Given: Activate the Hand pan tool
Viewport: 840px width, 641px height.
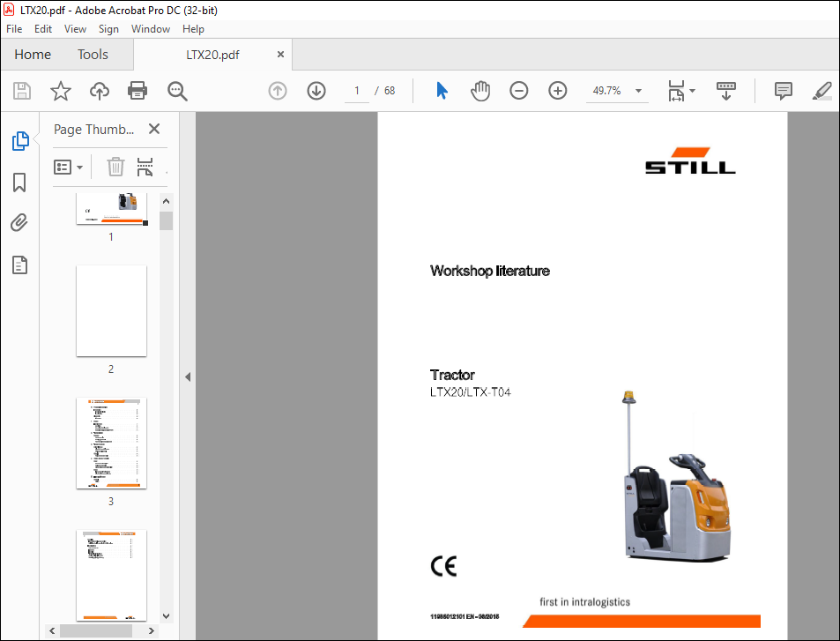Looking at the screenshot, I should coord(480,91).
